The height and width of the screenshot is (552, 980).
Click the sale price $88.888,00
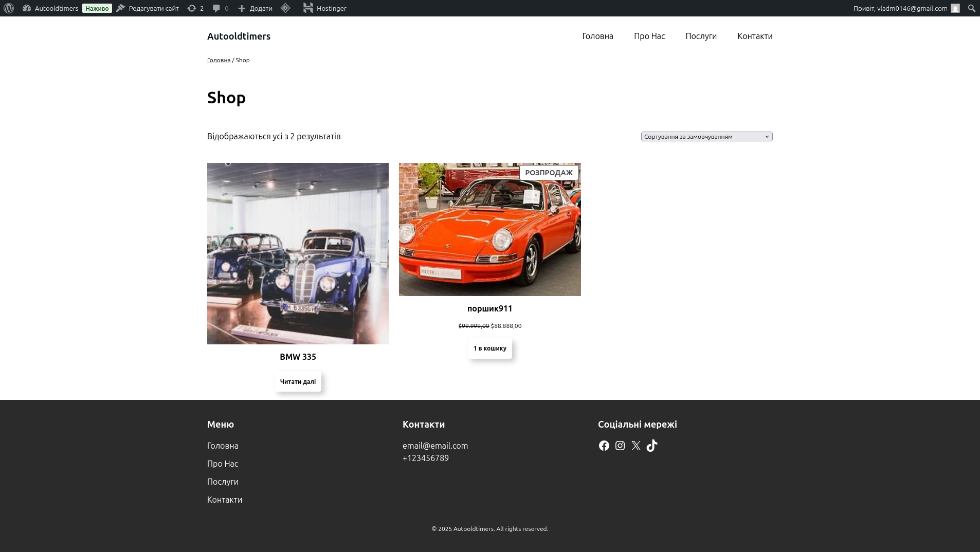tap(506, 326)
